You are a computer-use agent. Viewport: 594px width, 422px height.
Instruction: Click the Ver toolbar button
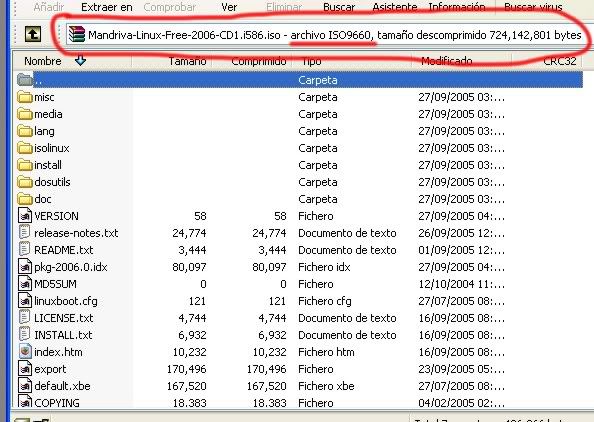pos(229,7)
